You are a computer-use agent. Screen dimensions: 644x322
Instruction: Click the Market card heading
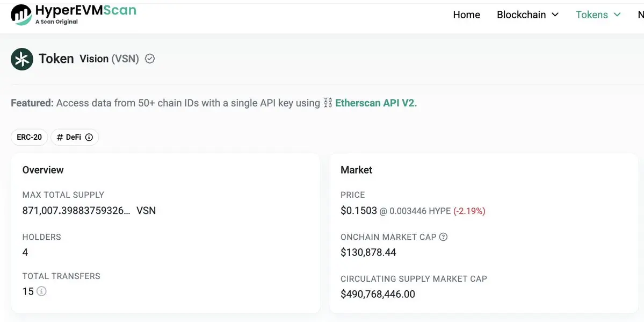[357, 170]
